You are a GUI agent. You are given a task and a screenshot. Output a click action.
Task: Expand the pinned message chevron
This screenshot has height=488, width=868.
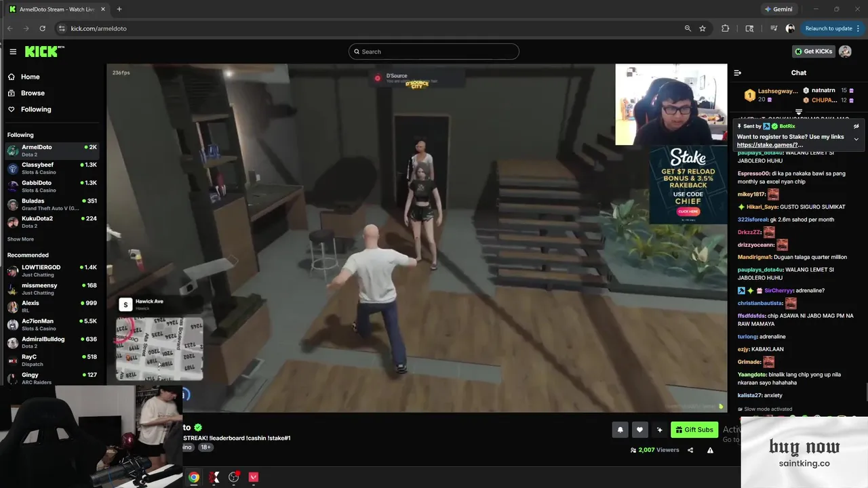click(x=856, y=139)
